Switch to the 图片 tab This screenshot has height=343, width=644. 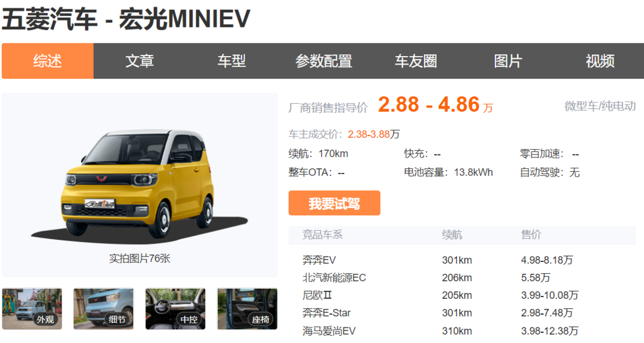(x=508, y=61)
